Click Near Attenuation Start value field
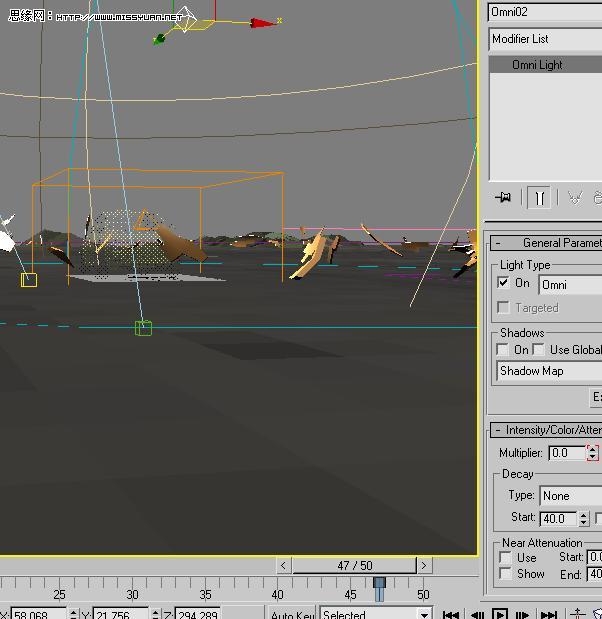 [594, 557]
